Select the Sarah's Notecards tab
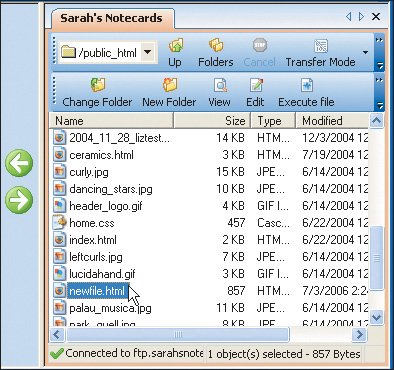Screen dimensions: 394x370 click(x=112, y=18)
